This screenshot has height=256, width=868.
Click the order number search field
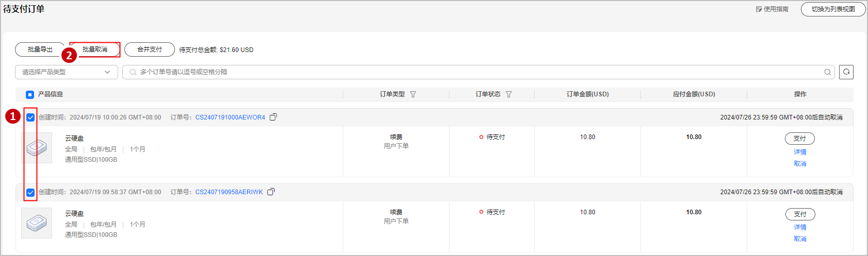(x=475, y=72)
